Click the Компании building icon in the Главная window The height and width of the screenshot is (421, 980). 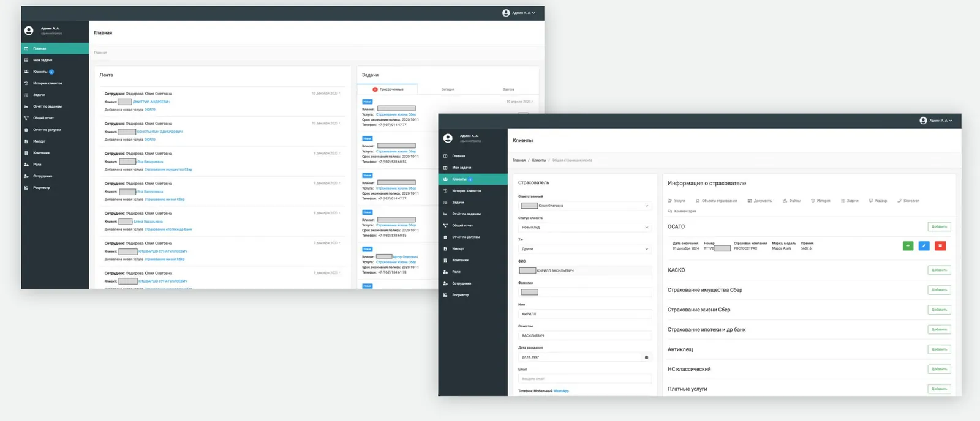click(x=26, y=153)
